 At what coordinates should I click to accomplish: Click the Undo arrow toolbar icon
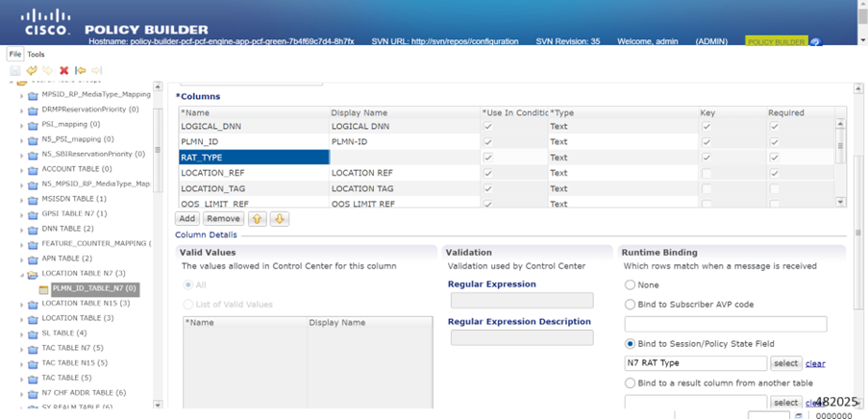pos(32,70)
